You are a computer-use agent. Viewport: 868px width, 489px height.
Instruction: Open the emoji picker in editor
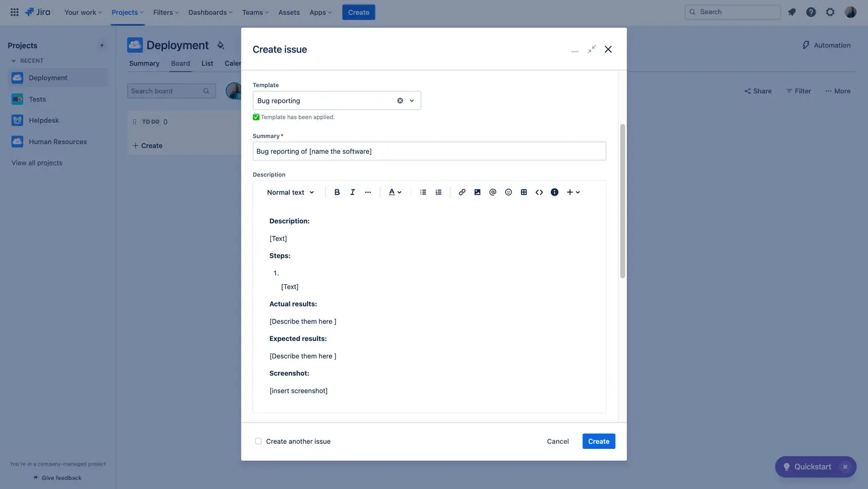click(508, 192)
